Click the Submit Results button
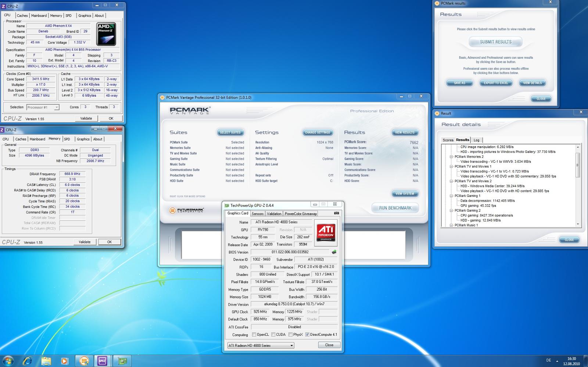This screenshot has width=588, height=367. coord(495,42)
